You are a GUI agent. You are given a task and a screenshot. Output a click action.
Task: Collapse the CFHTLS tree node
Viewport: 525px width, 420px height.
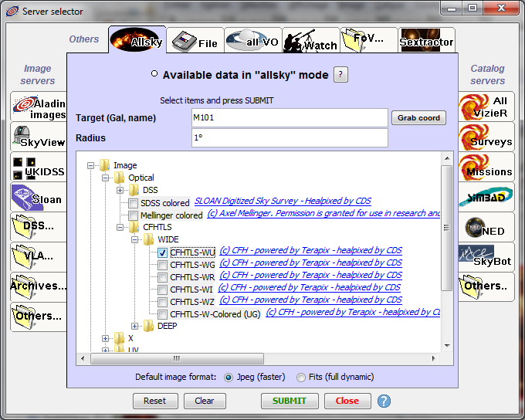[x=120, y=227]
